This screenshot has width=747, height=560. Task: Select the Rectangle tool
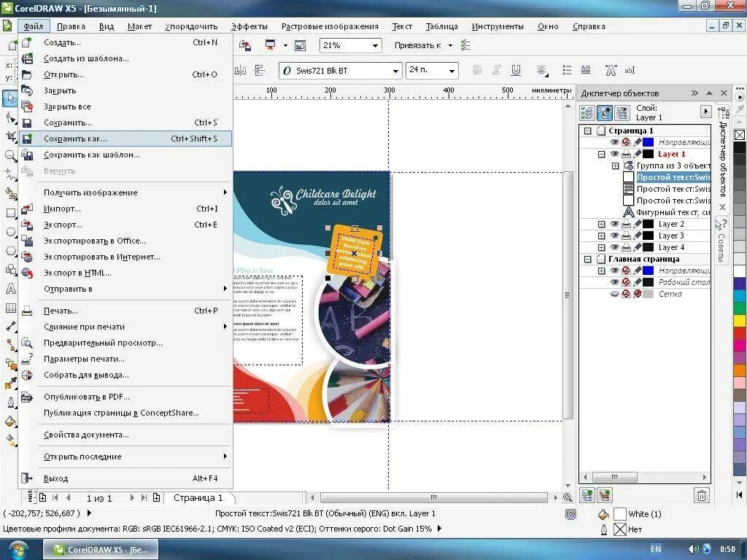[x=10, y=213]
